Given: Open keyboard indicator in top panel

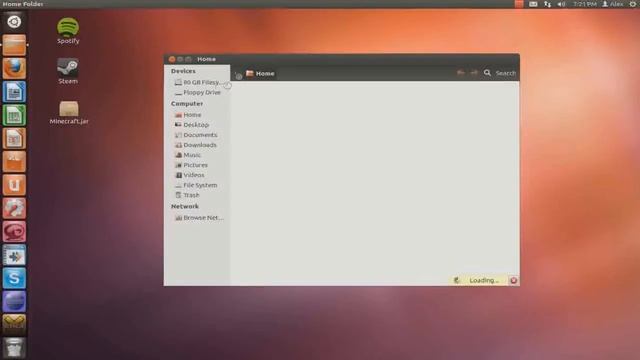Looking at the screenshot, I should pyautogui.click(x=533, y=4).
